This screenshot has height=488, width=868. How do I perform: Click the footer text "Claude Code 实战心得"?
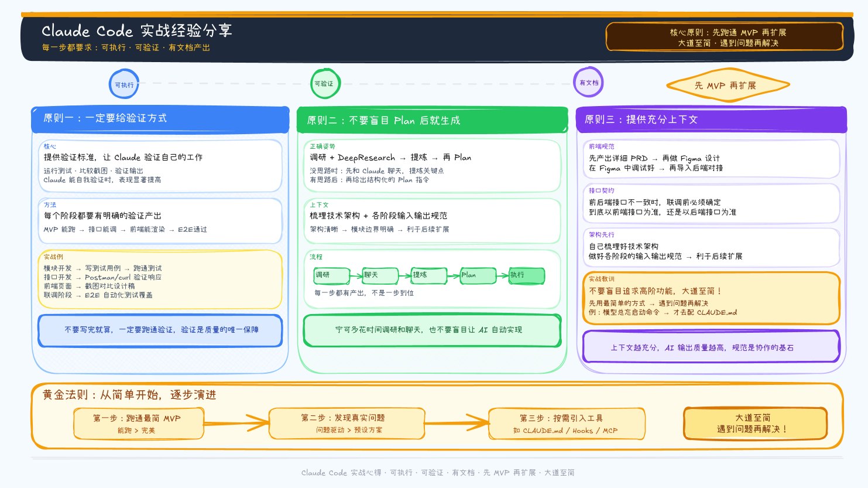(x=341, y=473)
